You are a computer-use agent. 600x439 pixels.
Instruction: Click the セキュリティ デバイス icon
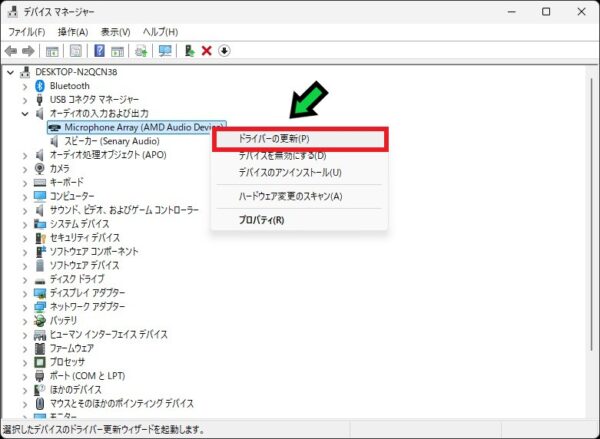(x=40, y=238)
